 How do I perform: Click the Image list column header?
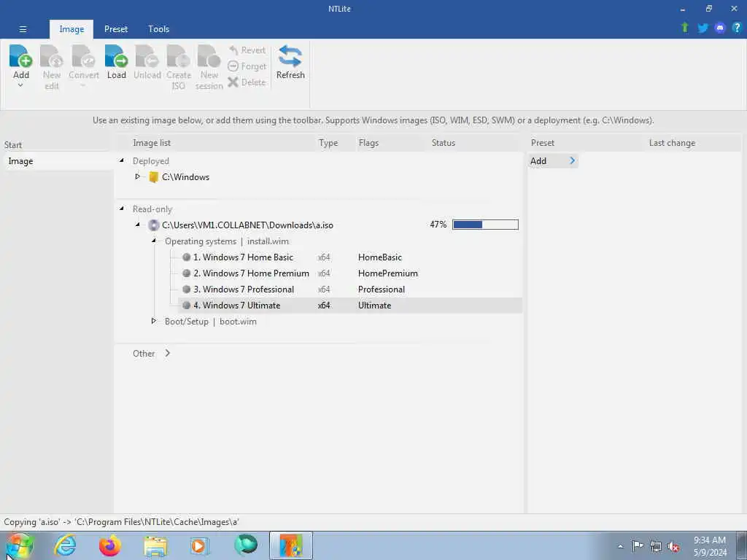click(x=152, y=143)
